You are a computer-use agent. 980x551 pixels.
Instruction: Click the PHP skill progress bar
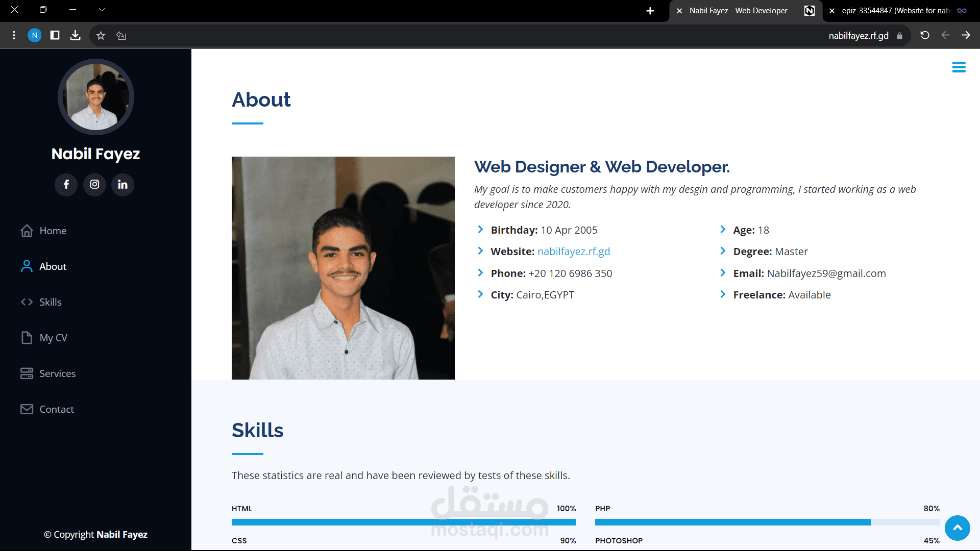(767, 522)
